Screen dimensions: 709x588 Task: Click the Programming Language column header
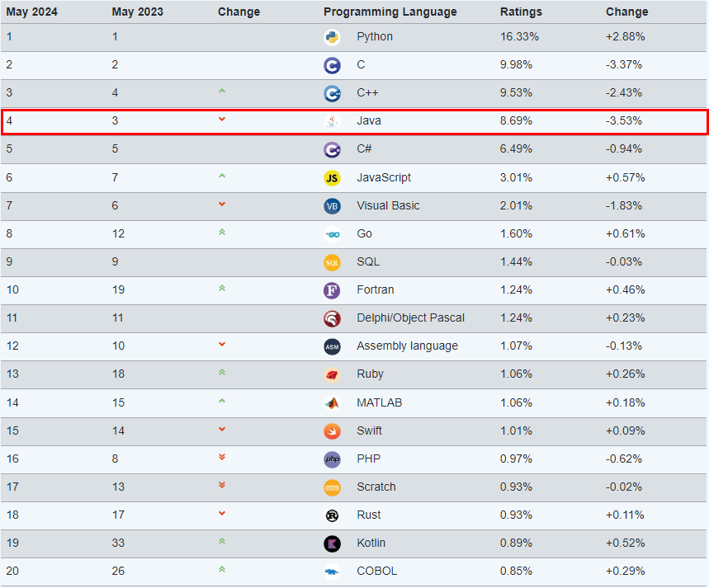[x=390, y=12]
